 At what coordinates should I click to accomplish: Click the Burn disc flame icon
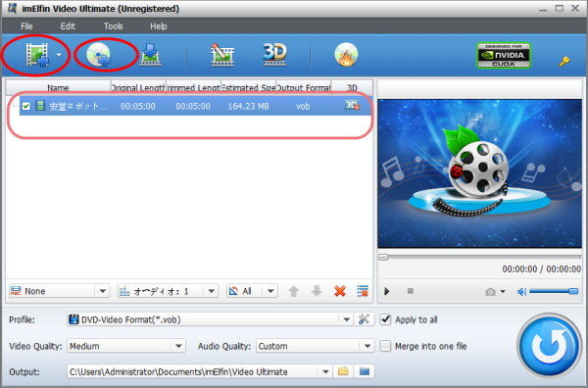click(x=346, y=55)
